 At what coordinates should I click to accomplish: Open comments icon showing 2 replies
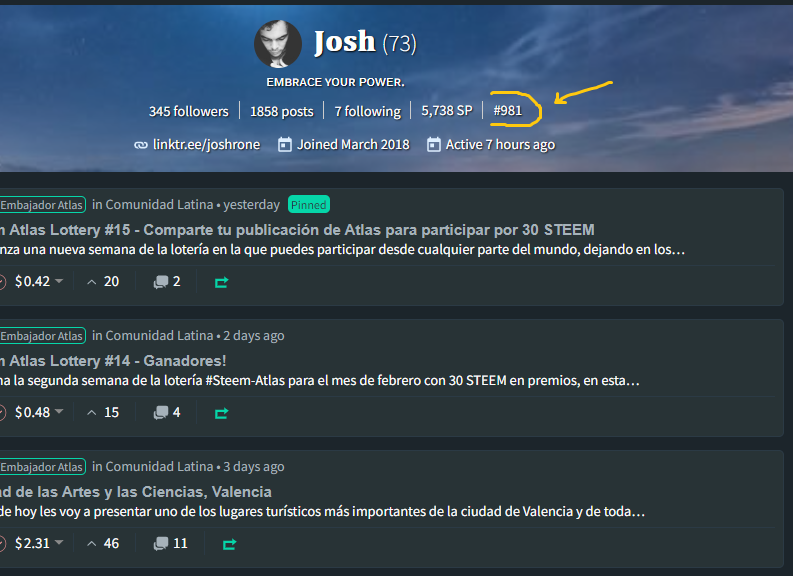coord(161,282)
